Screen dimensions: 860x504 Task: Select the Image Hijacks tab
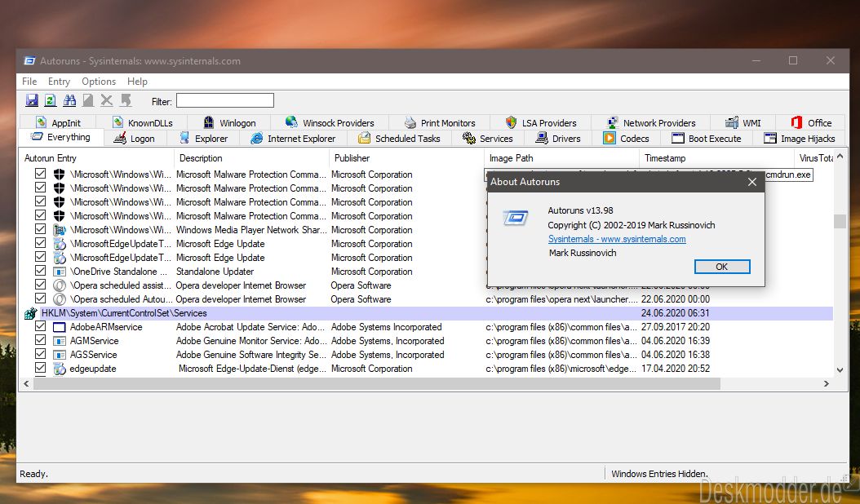800,139
